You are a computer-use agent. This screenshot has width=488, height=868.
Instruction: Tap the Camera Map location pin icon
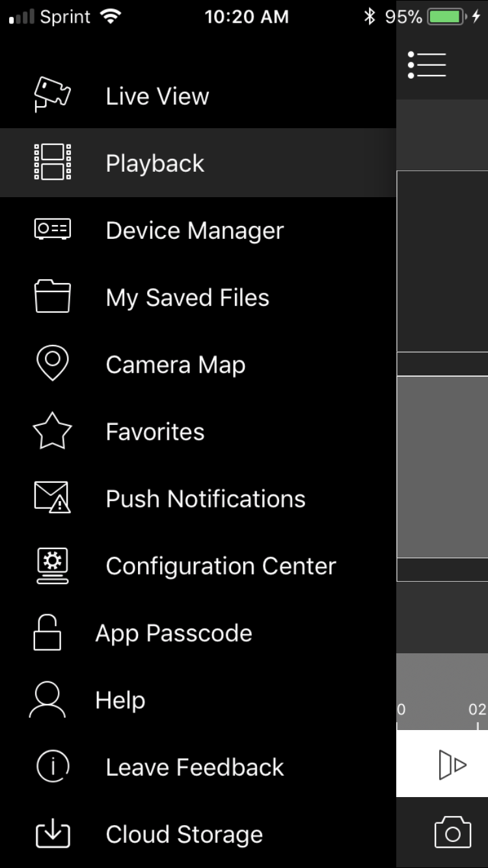click(x=52, y=363)
